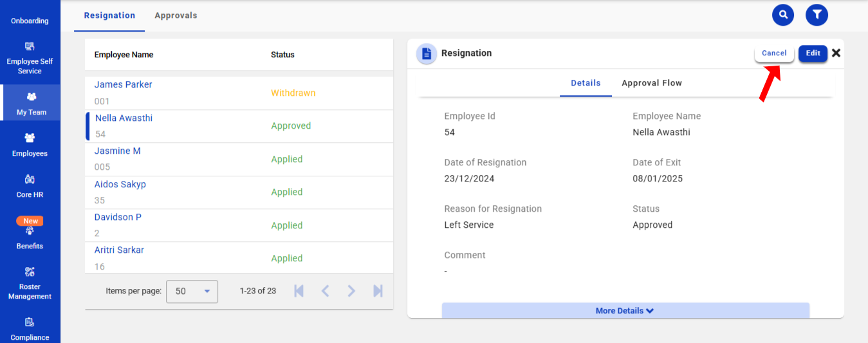Go to Core HR module
Image resolution: width=868 pixels, height=343 pixels.
coord(30,186)
